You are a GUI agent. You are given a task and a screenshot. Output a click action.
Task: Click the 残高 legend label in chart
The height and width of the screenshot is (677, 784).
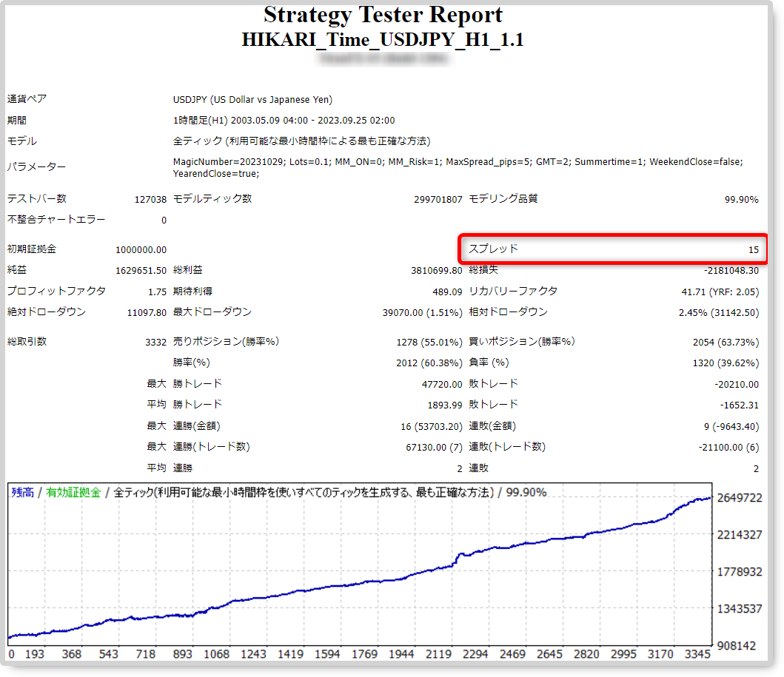pos(22,493)
